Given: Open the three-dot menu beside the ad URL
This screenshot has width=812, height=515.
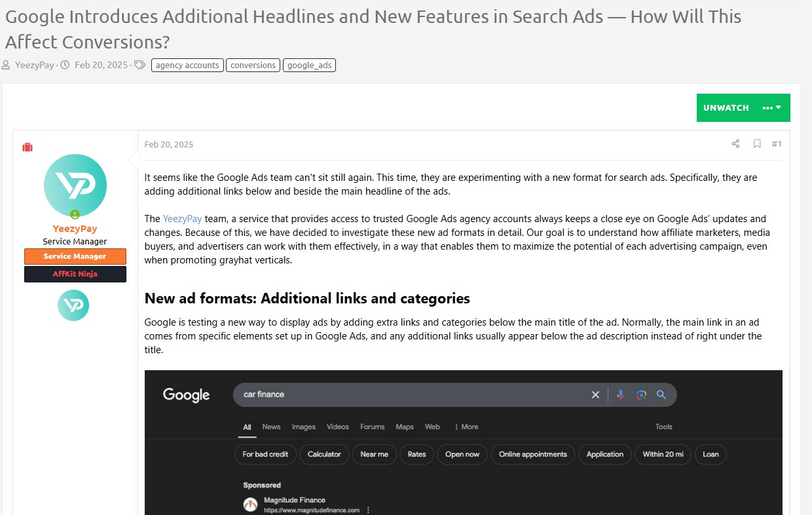Looking at the screenshot, I should point(369,510).
